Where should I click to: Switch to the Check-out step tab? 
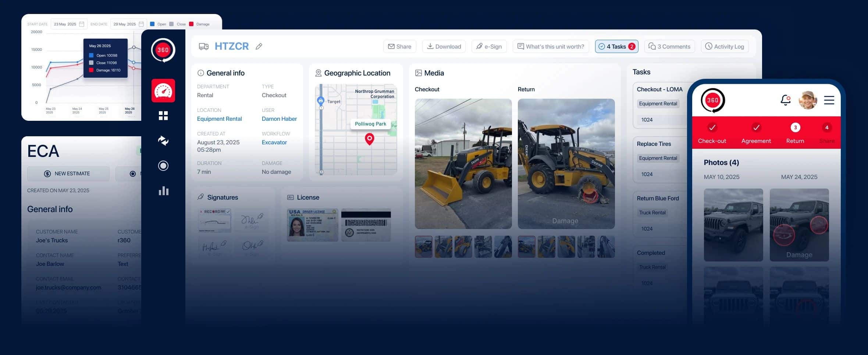click(712, 133)
